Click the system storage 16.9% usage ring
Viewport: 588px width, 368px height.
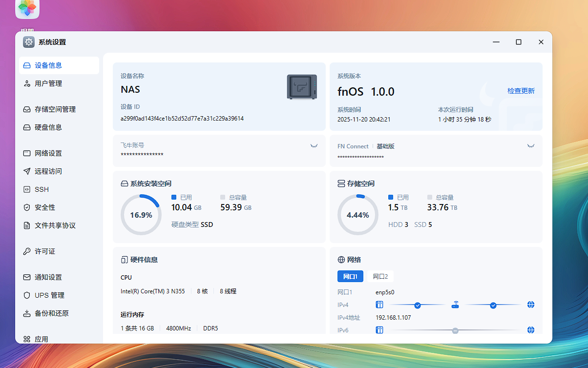[141, 215]
